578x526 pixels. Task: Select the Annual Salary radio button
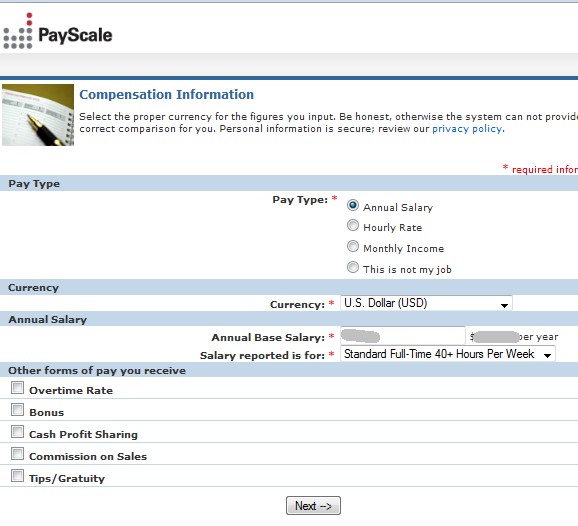[353, 205]
